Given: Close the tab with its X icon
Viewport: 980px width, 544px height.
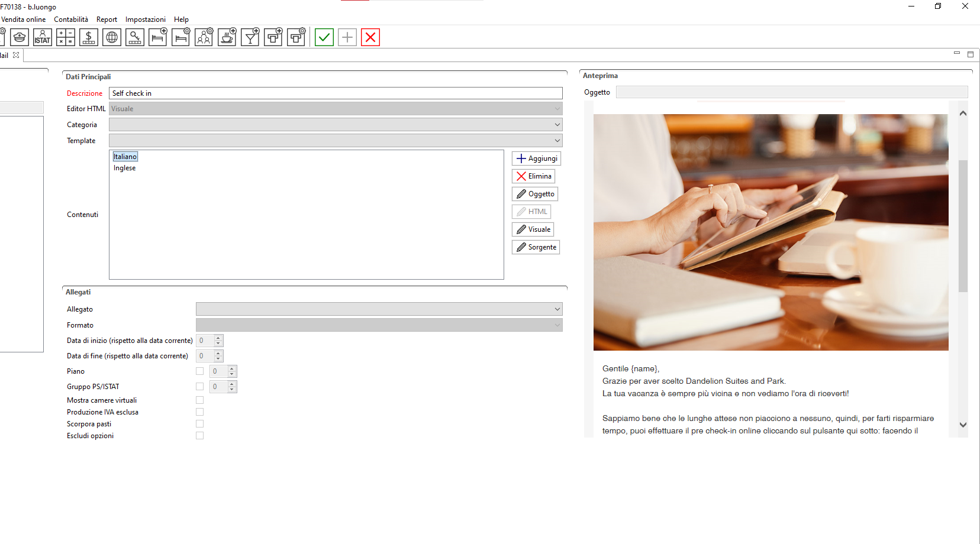Looking at the screenshot, I should 16,55.
